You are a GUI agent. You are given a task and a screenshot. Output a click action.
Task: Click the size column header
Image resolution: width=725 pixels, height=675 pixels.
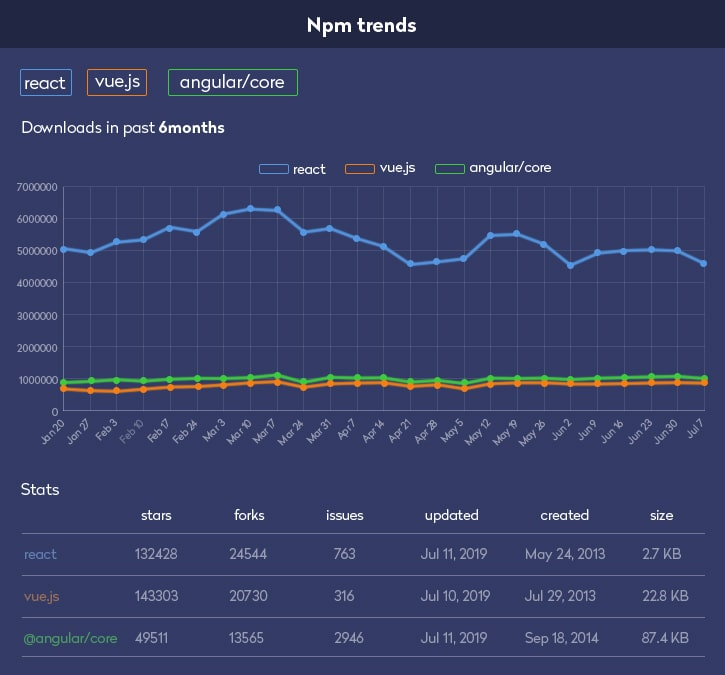click(x=661, y=516)
